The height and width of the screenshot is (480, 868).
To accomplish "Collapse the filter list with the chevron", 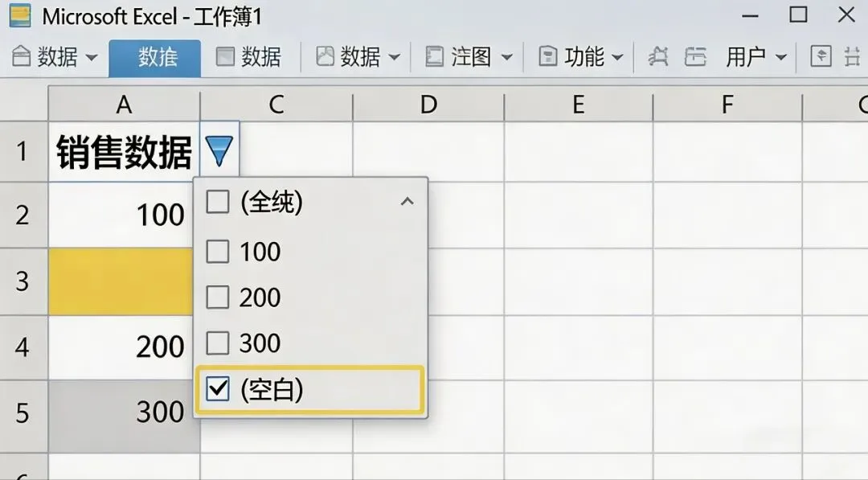I will (407, 201).
